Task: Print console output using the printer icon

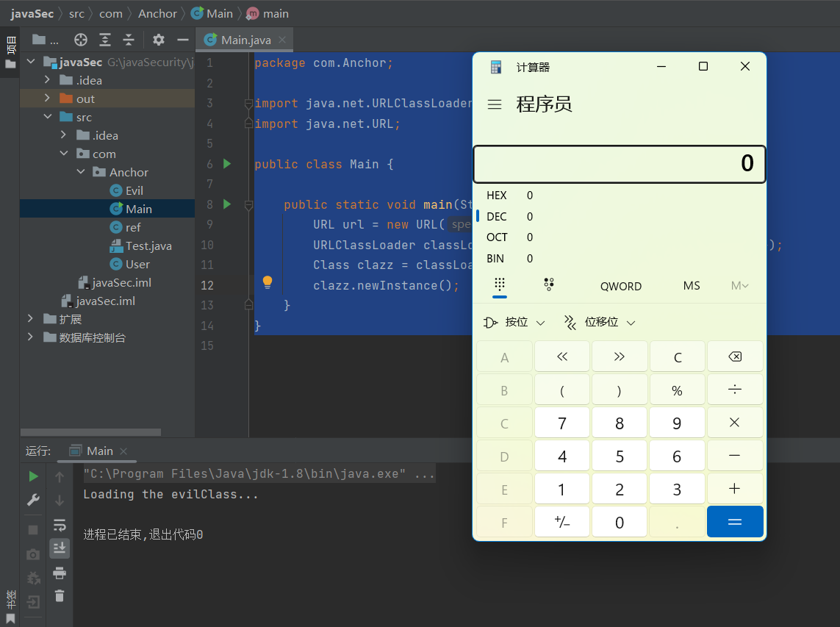Action: click(x=60, y=573)
